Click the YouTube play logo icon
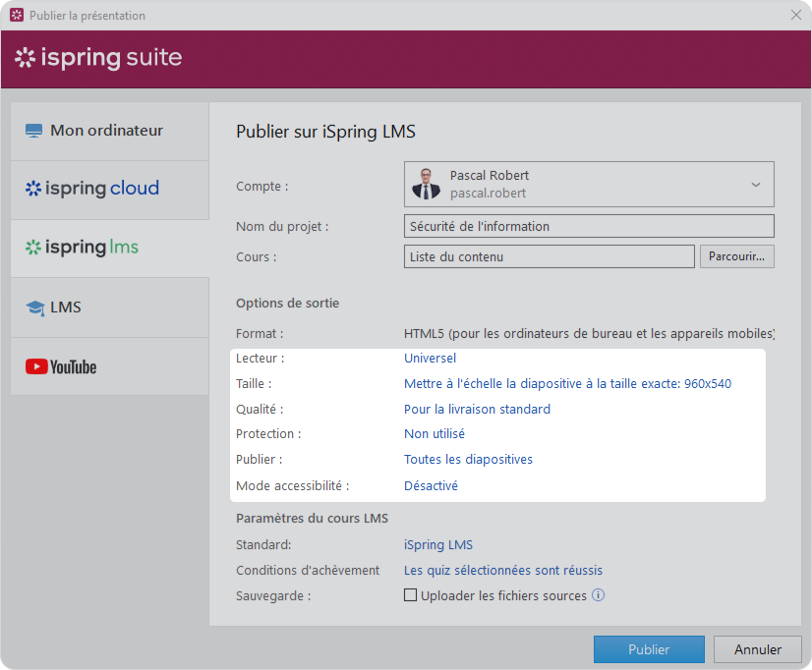Image resolution: width=812 pixels, height=670 pixels. click(36, 366)
